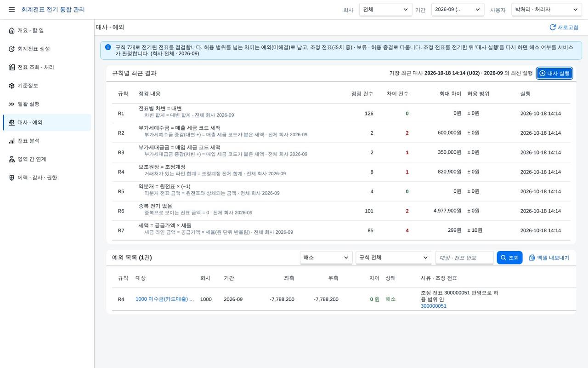
Task: Select rule R4 보조원장 = 조정계정
Action: [x=341, y=172]
